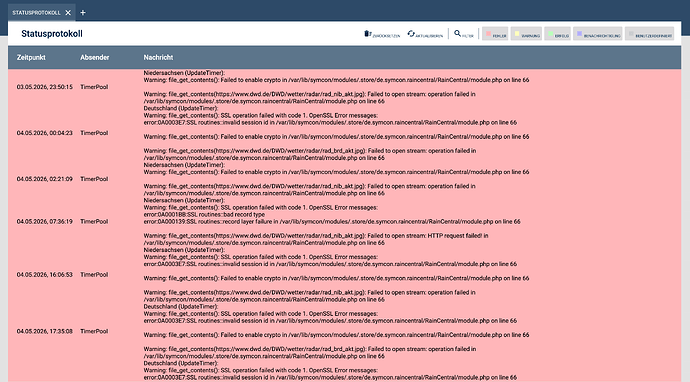The height and width of the screenshot is (382, 690).
Task: Click 'HTTP request failed!' warning line
Action: tap(316, 235)
